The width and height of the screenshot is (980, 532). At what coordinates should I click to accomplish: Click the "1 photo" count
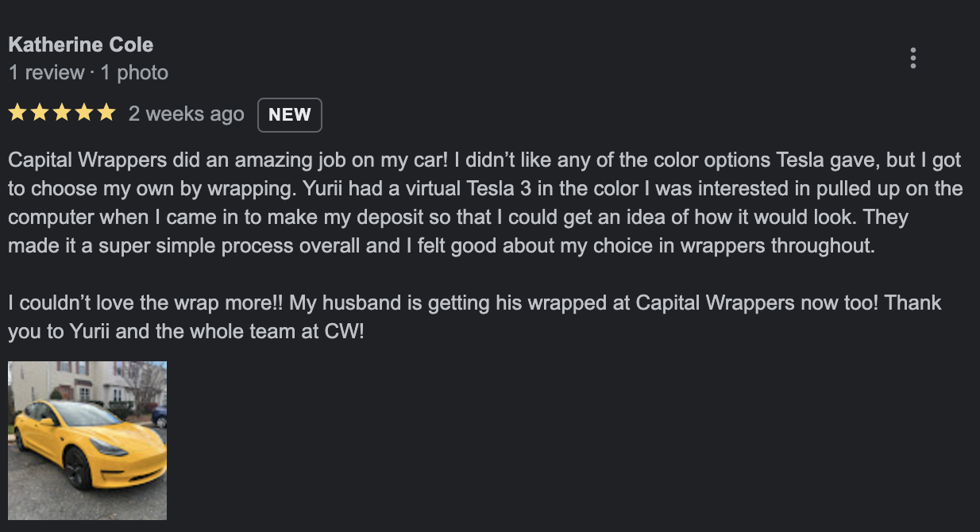click(x=134, y=73)
